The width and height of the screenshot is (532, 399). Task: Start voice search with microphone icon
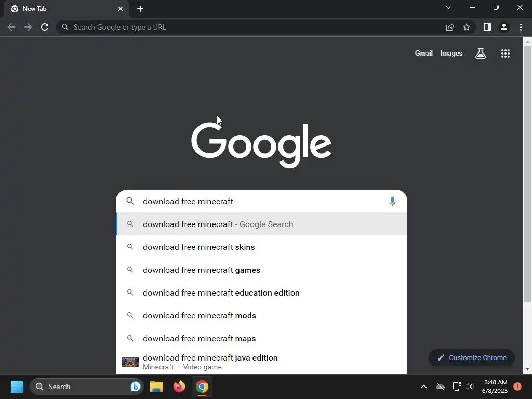[393, 201]
